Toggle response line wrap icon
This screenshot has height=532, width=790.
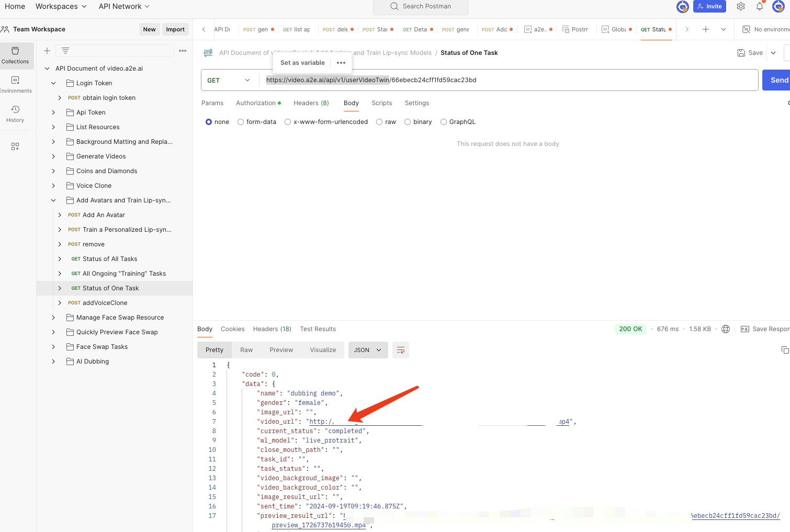click(x=400, y=350)
